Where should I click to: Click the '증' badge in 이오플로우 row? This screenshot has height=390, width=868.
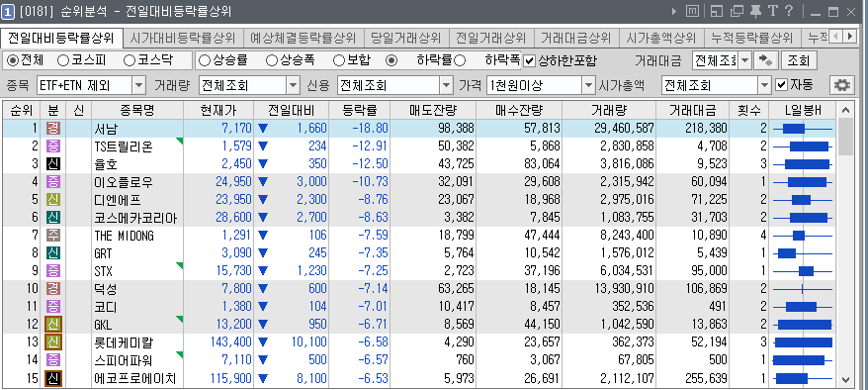click(x=53, y=182)
